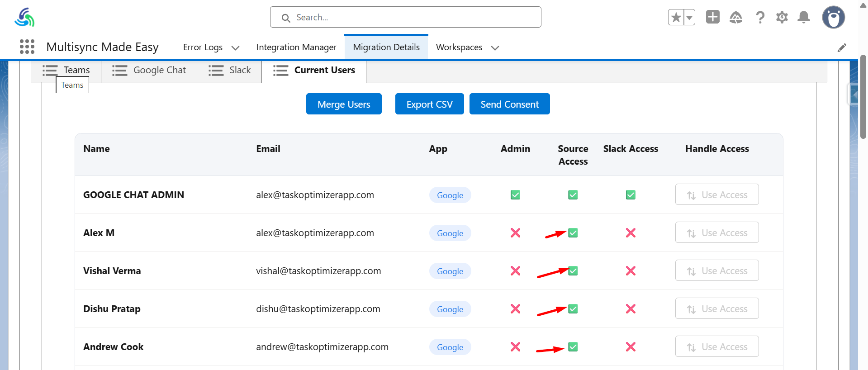Click Slack Access red X for Vishal Verma
This screenshot has height=370, width=868.
[631, 271]
